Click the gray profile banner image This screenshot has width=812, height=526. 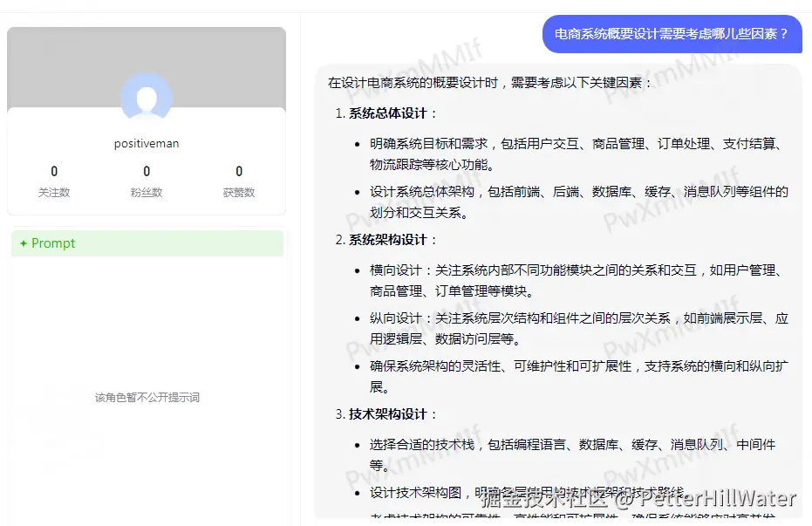[147, 68]
